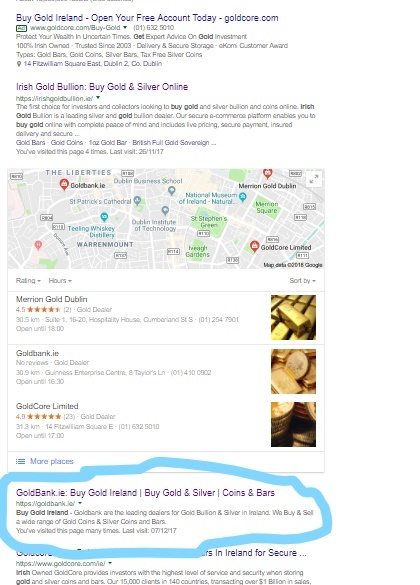Open the Hours filter dropdown
This screenshot has height=585, width=420.
coord(60,281)
